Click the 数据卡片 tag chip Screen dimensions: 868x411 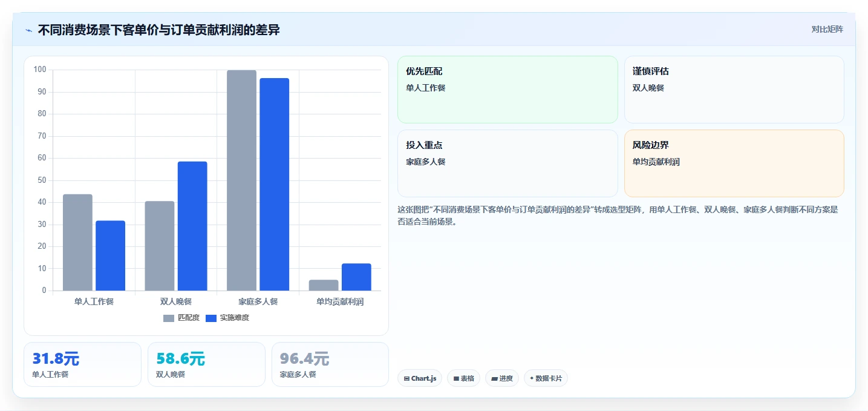click(x=546, y=378)
